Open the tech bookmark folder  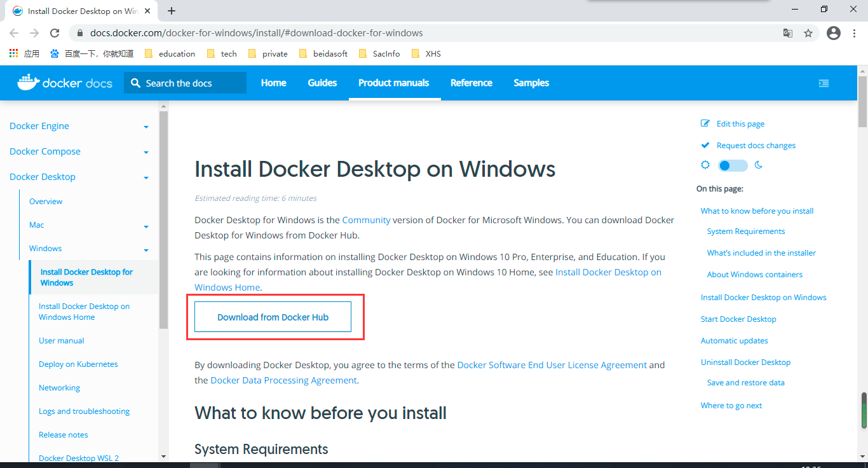[x=222, y=53]
